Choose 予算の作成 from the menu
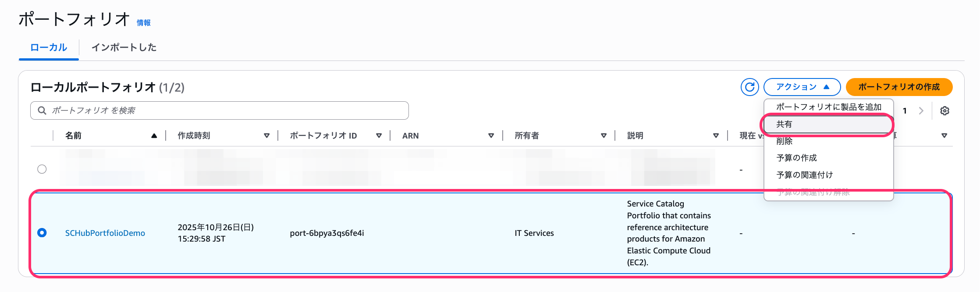The height and width of the screenshot is (292, 980). pyautogui.click(x=796, y=158)
